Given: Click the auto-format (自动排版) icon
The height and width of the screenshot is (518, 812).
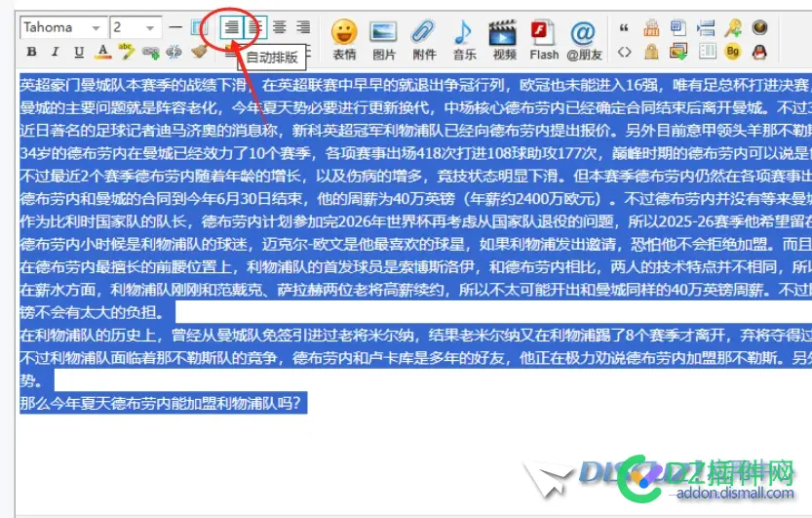Looking at the screenshot, I should tap(231, 28).
